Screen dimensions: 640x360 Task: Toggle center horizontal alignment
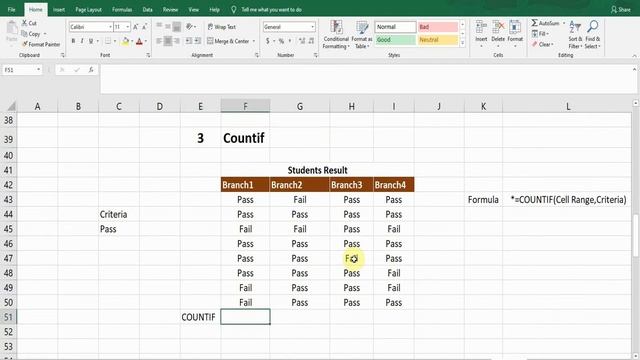168,41
